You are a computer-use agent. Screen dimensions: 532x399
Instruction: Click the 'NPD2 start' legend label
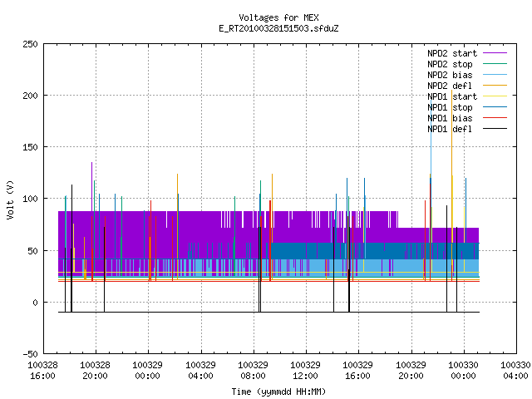point(452,53)
